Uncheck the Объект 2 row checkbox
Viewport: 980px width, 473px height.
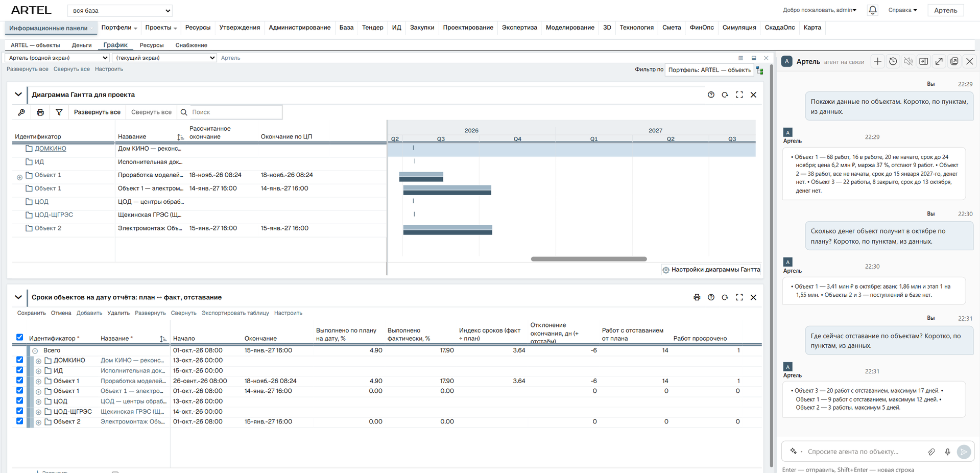point(19,421)
